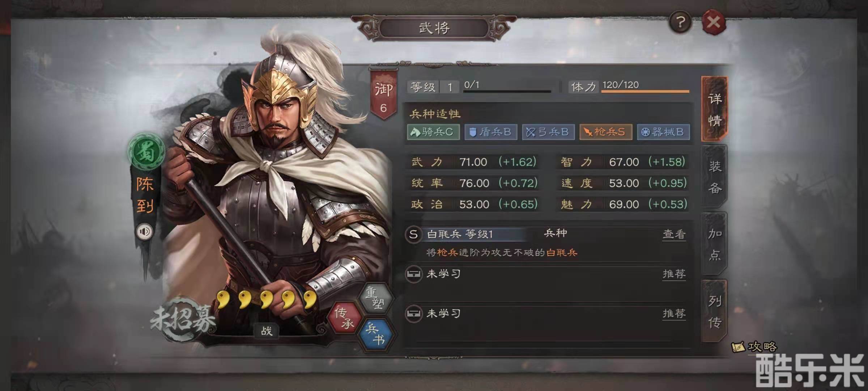Open the 列传 side tab
Screen dimensions: 868x391
[714, 311]
